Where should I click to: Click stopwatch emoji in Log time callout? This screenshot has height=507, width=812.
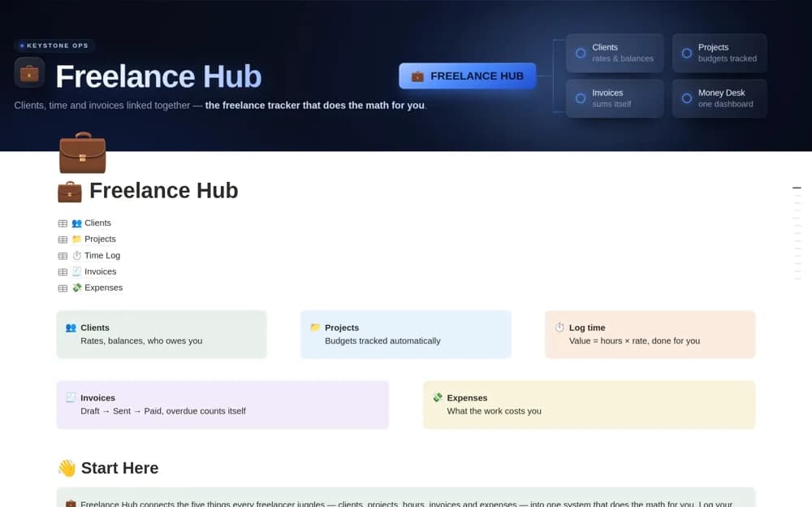(x=559, y=327)
